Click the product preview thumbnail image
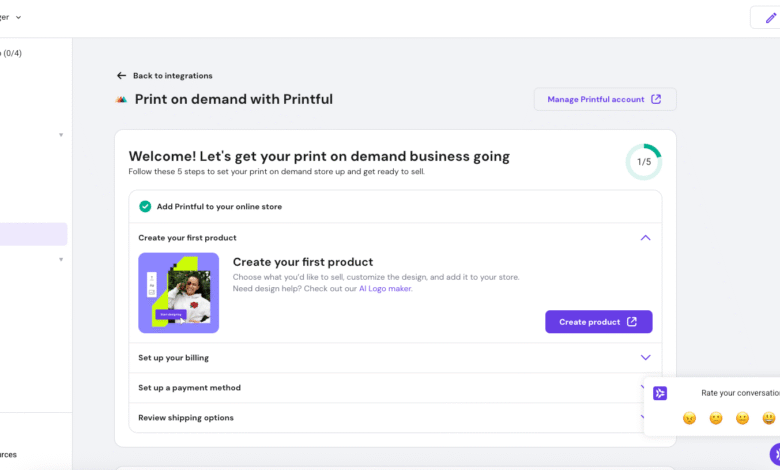 [x=179, y=293]
